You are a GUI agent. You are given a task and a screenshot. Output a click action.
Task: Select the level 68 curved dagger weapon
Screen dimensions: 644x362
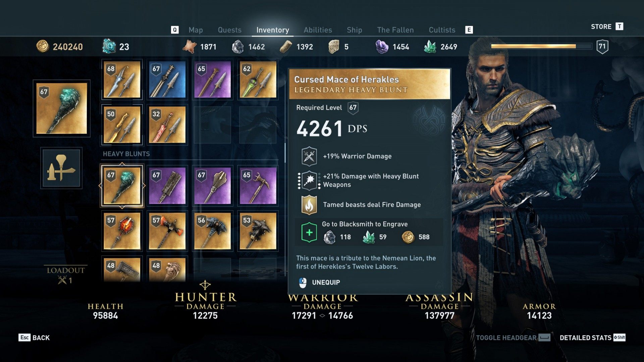point(122,79)
